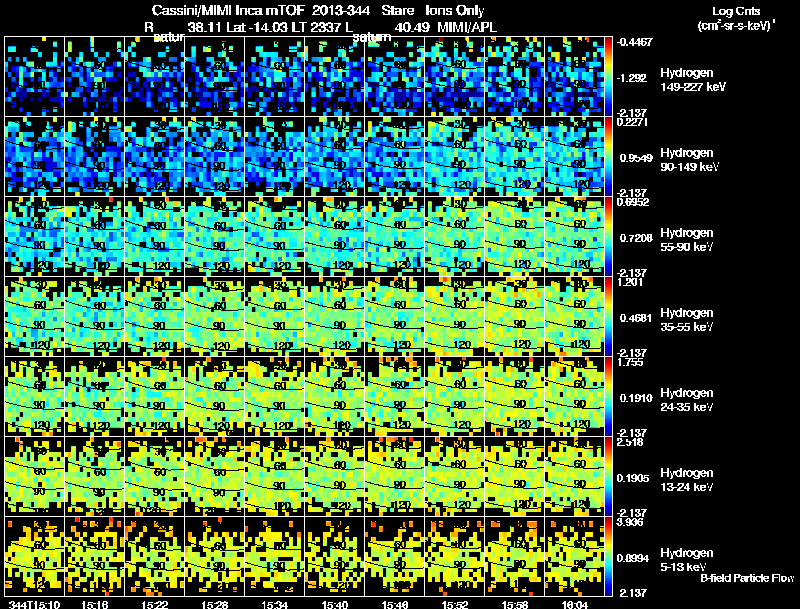Click the 'Hydrogen 90-149 keV' row label

689,160
